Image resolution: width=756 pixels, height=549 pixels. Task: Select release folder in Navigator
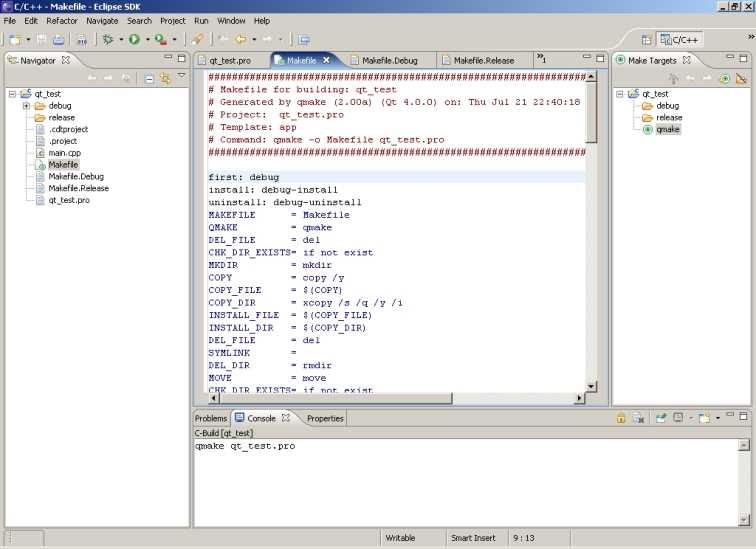(x=62, y=118)
